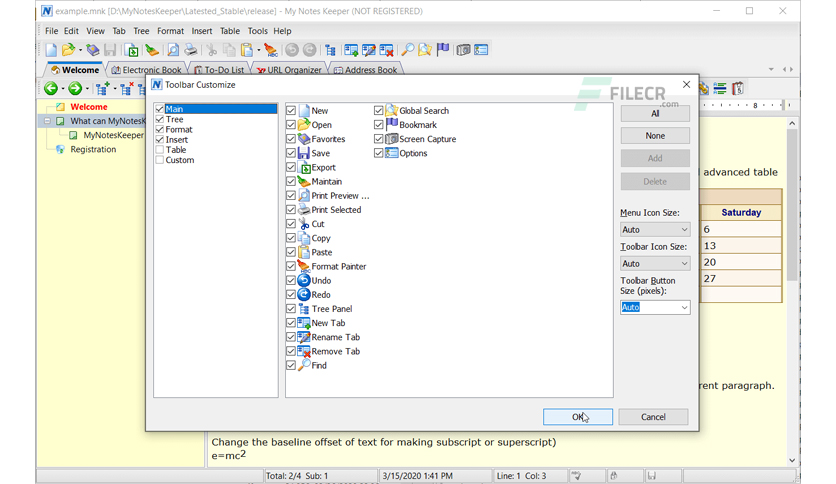The image size is (836, 484).
Task: Click the add tree node icon
Action: point(102,88)
